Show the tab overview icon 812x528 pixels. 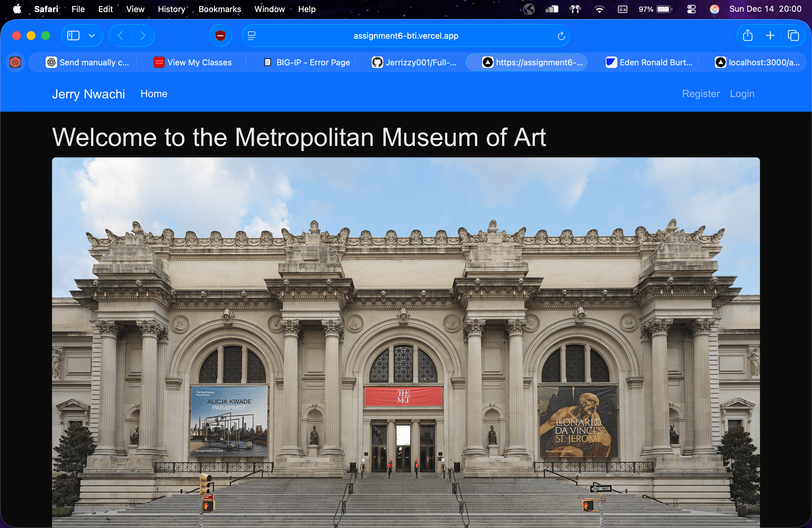793,36
